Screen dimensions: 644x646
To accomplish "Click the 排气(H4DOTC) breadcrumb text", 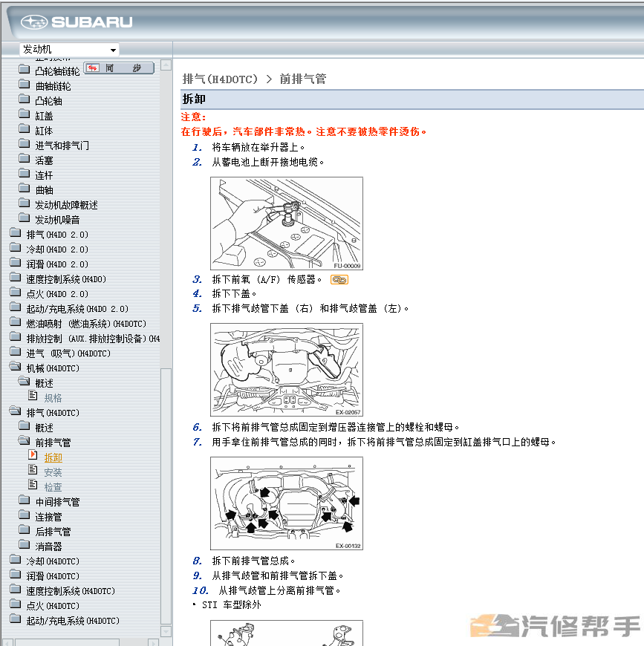I will click(x=220, y=79).
